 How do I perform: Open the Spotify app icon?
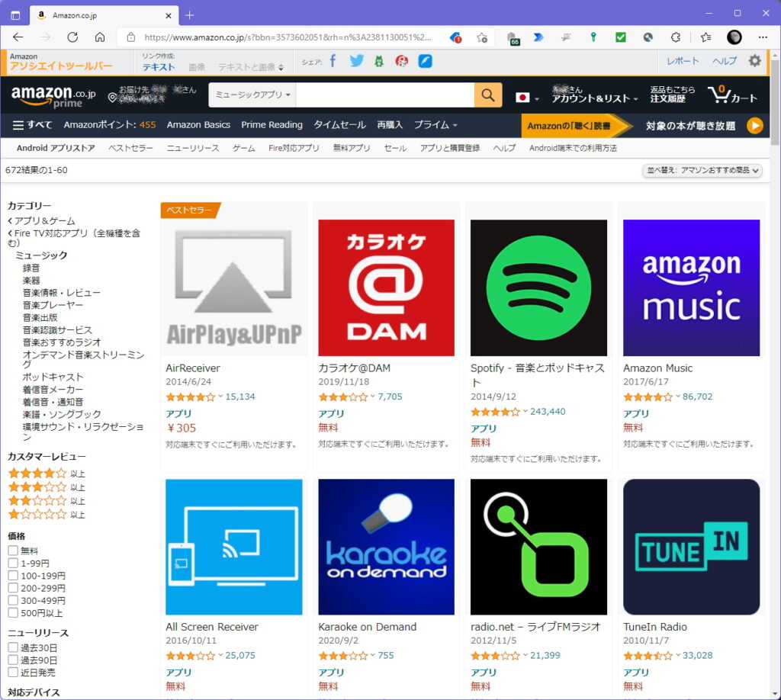pyautogui.click(x=539, y=287)
